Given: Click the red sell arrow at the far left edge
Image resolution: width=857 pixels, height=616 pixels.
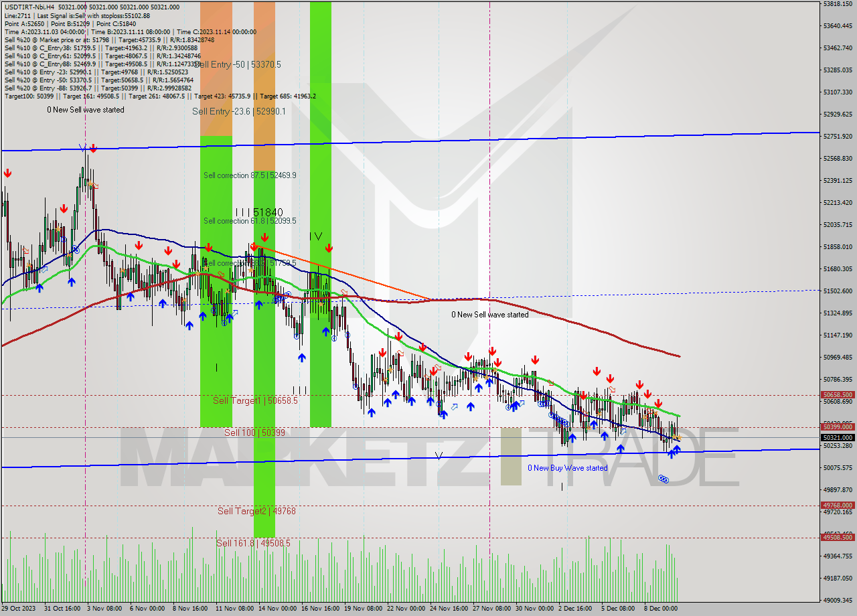Looking at the screenshot, I should point(7,173).
